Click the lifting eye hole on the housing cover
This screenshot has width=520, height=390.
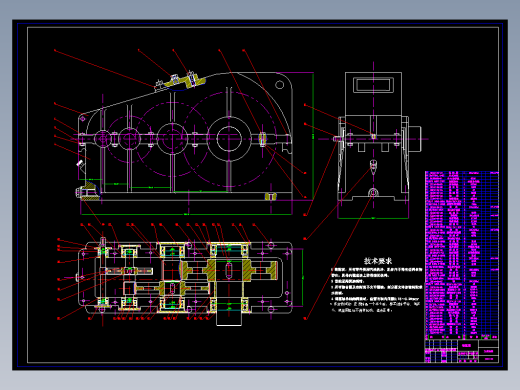pyautogui.click(x=279, y=85)
